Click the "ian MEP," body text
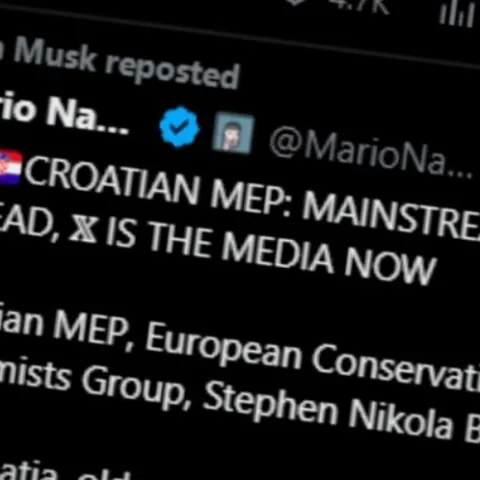480x480 pixels. click(x=67, y=328)
